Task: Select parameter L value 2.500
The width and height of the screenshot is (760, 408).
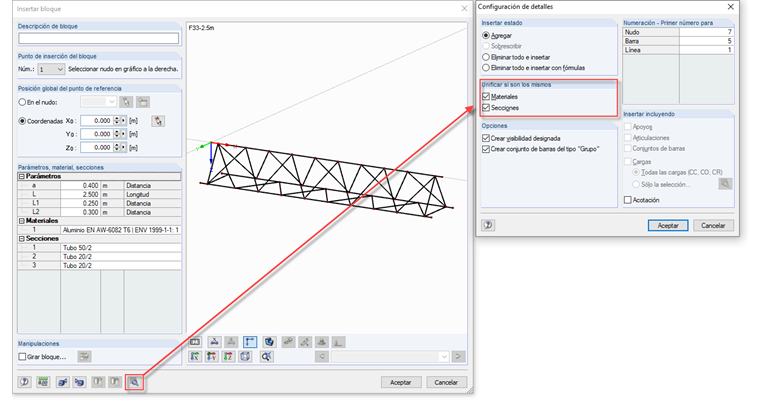Action: (80, 194)
